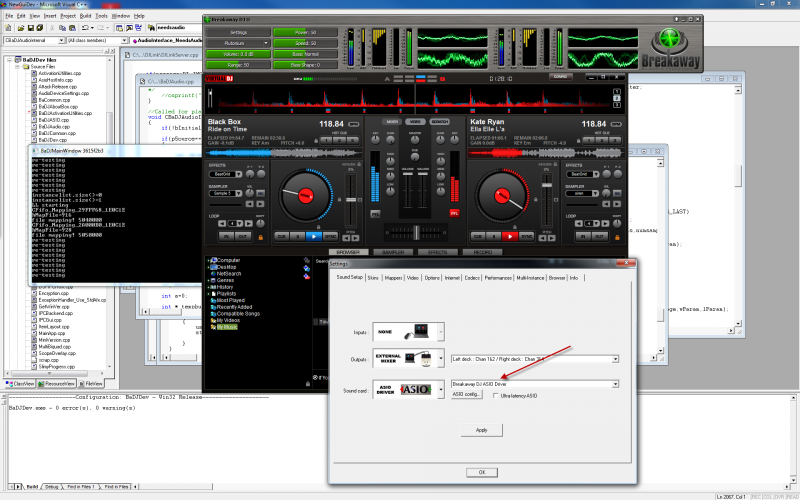Switch to Codecs tab in Settings
800x500 pixels.
(472, 278)
